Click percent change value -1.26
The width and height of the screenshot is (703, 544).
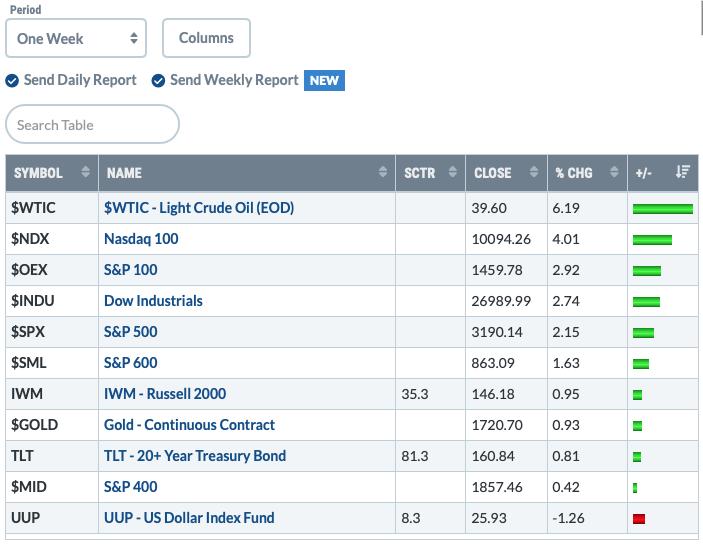click(568, 518)
